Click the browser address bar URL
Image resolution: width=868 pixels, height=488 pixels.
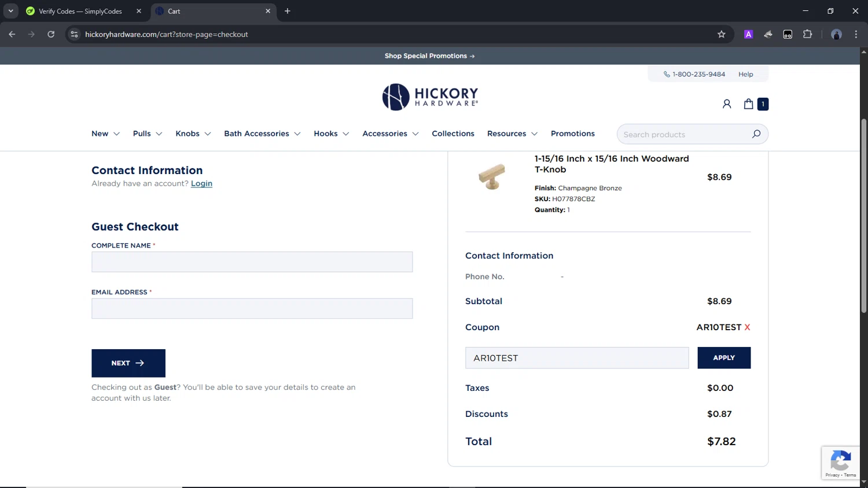click(167, 34)
